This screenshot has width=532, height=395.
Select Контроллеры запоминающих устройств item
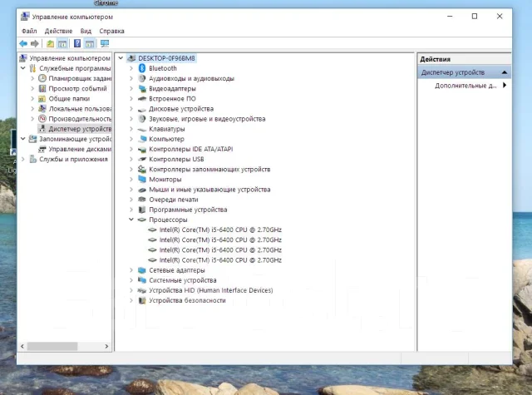209,170
